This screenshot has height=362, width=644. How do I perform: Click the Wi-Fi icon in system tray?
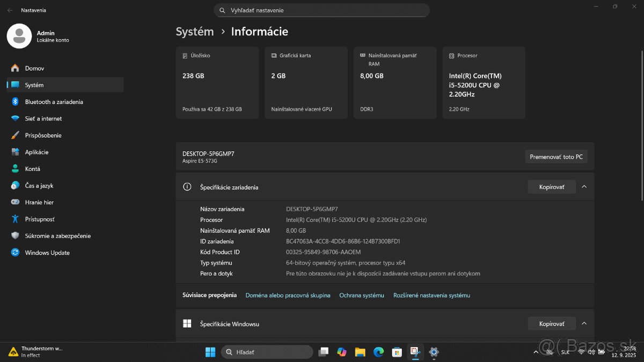(581, 352)
